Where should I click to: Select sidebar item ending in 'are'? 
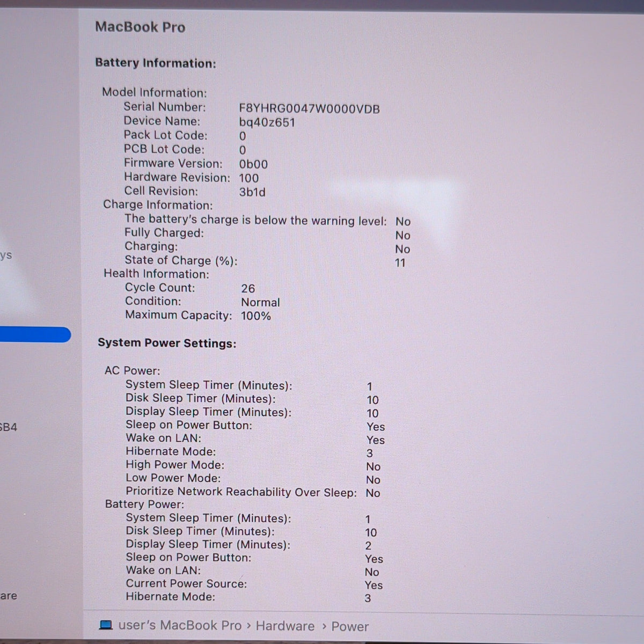click(x=9, y=596)
